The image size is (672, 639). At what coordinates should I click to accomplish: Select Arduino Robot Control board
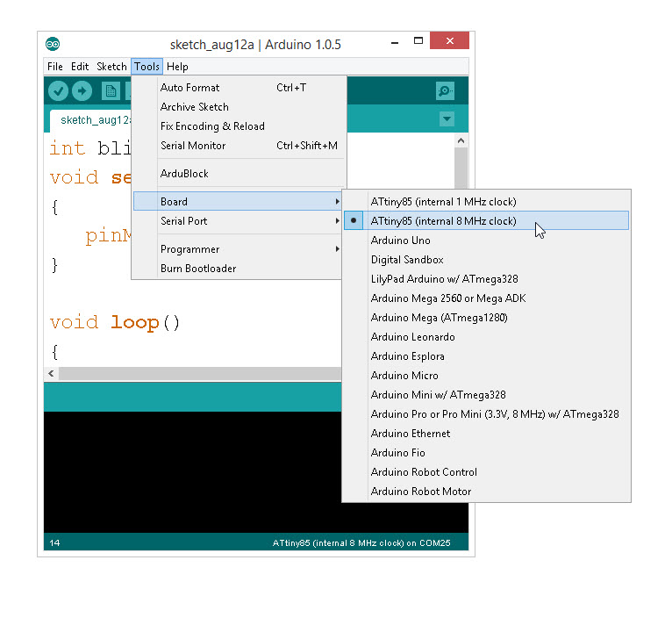(486, 471)
